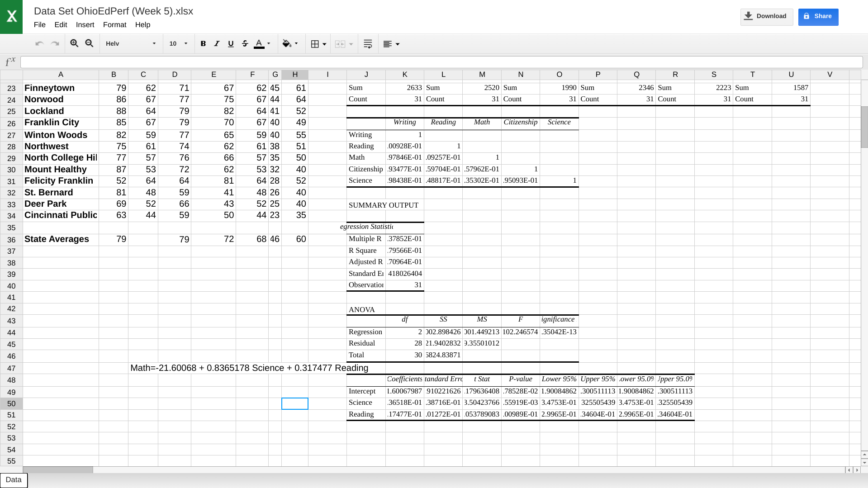Select the 'Adjusted R' label cell
Screen dimensions: 868x488
(x=366, y=262)
